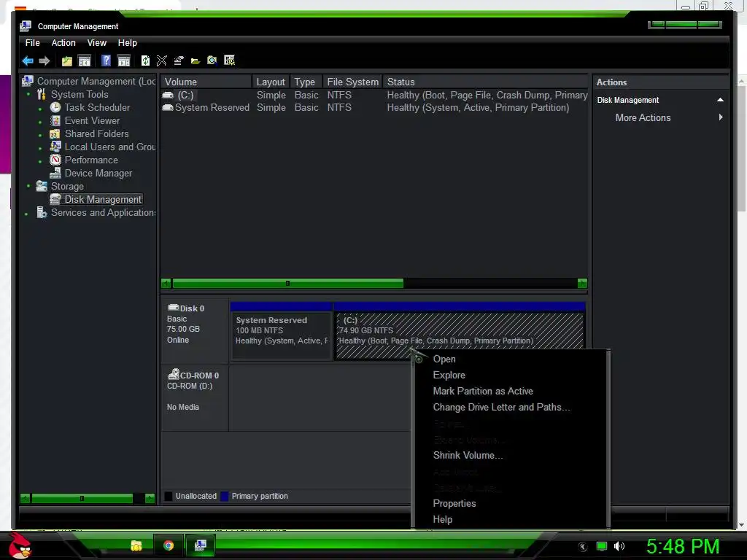747x560 pixels.
Task: Click the Unallocated black legend swatch
Action: (169, 496)
